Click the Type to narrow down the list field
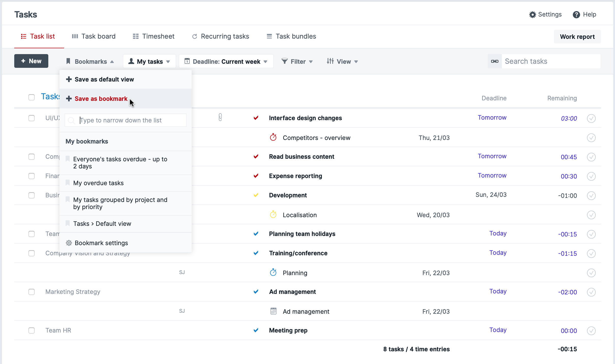 (126, 120)
